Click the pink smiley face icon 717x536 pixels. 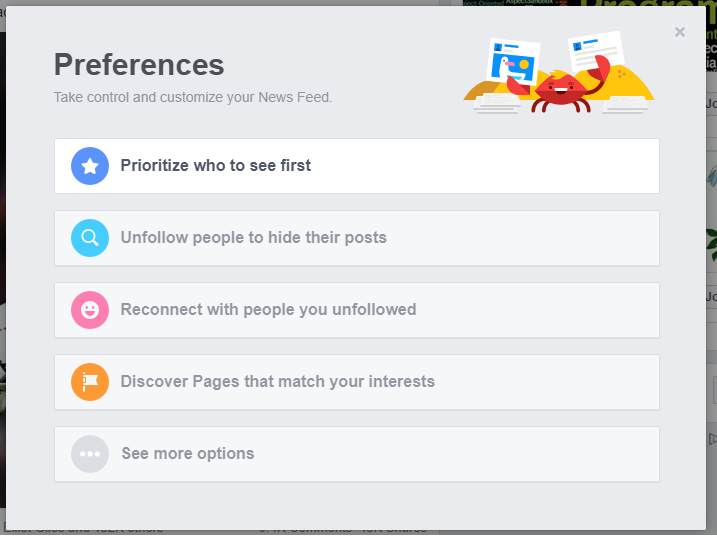pyautogui.click(x=90, y=310)
